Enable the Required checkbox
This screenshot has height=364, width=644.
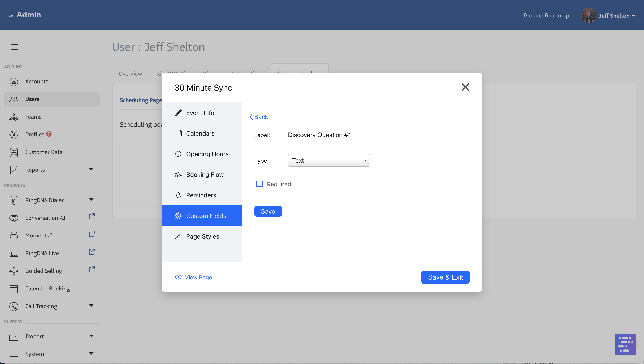[259, 184]
